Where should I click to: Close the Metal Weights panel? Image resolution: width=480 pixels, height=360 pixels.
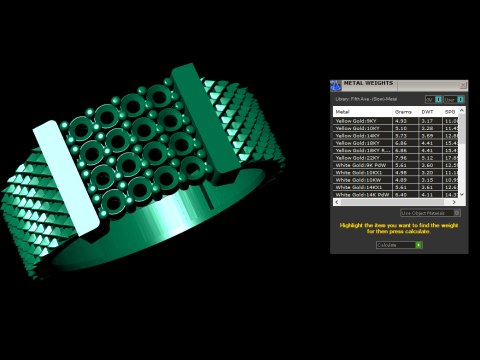click(x=463, y=85)
